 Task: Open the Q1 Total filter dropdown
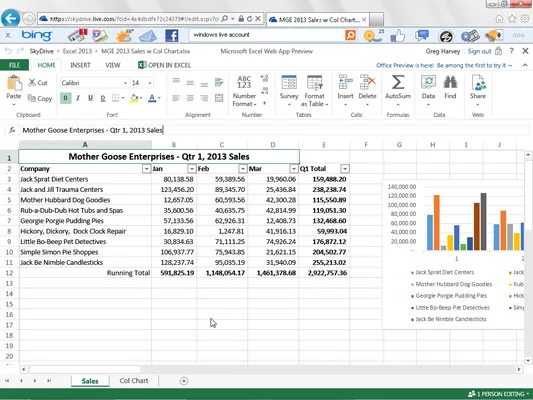click(x=345, y=169)
